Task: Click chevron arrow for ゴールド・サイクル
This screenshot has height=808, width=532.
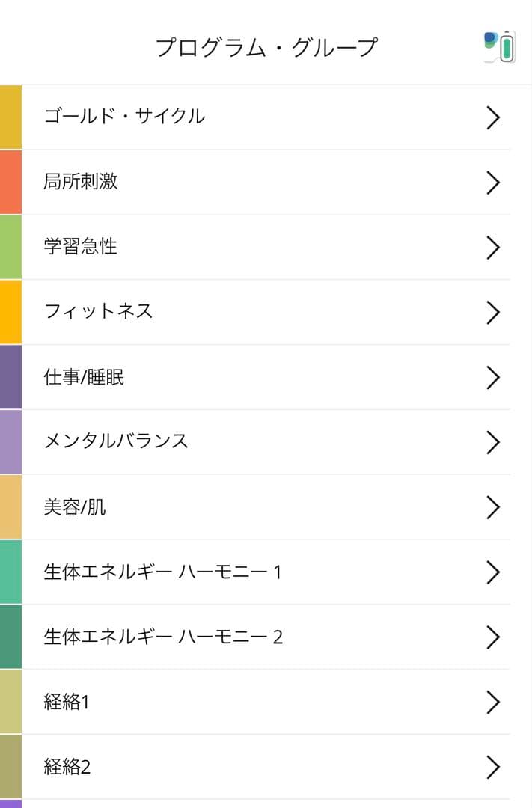Action: tap(492, 117)
